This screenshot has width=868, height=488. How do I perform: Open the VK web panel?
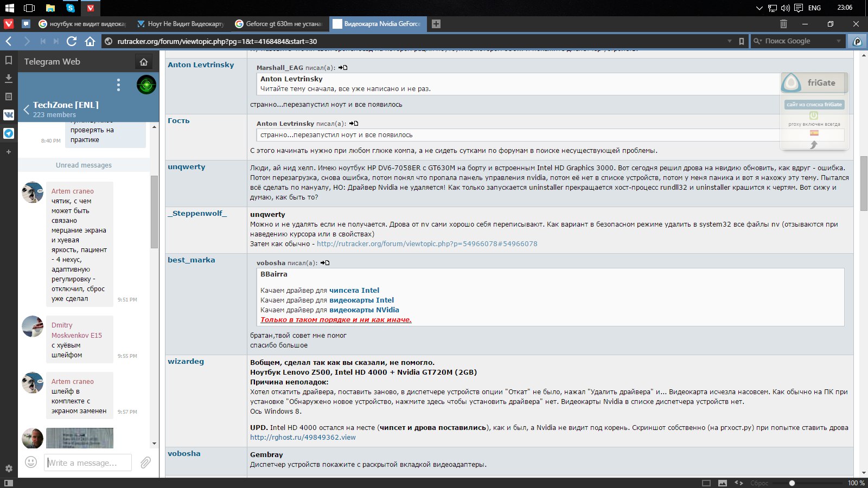(9, 114)
